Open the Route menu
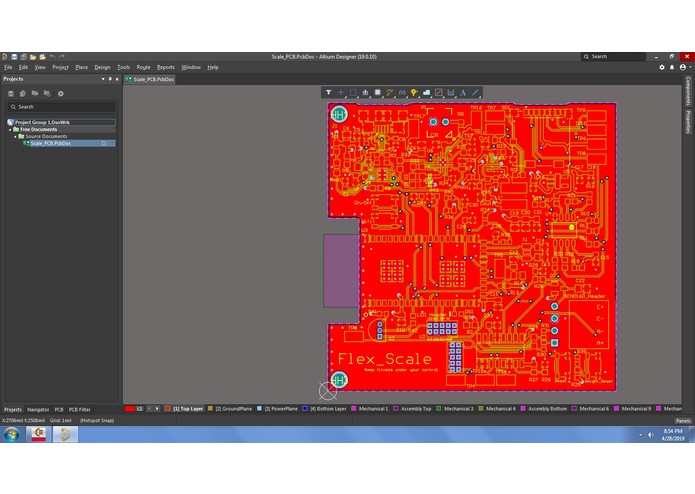Screen dimensions: 695x494 (x=143, y=67)
